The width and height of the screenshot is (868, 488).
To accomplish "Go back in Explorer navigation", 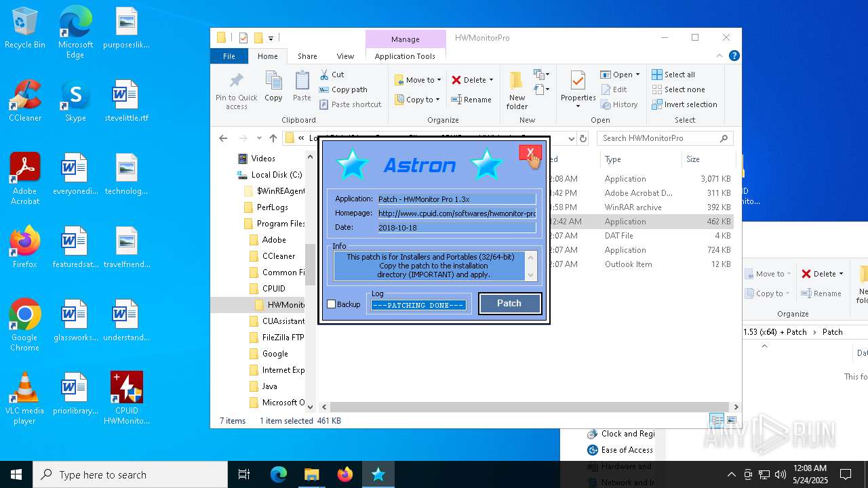I will click(223, 138).
